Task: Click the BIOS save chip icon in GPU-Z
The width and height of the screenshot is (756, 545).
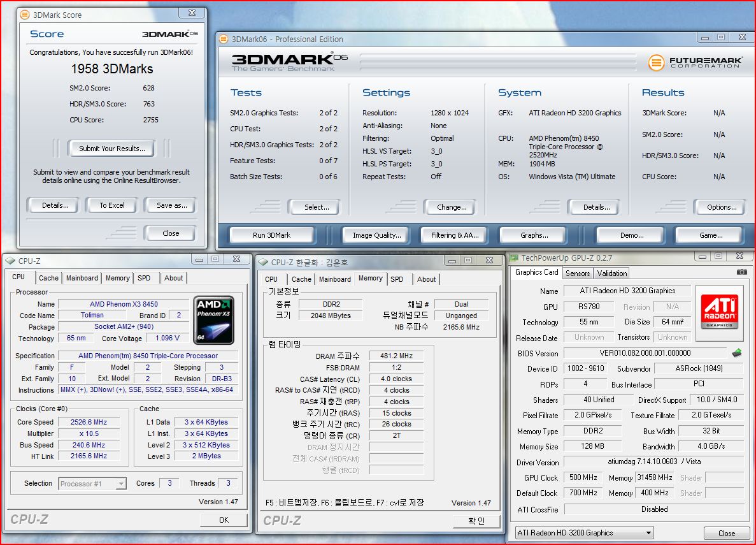Action: click(x=737, y=353)
